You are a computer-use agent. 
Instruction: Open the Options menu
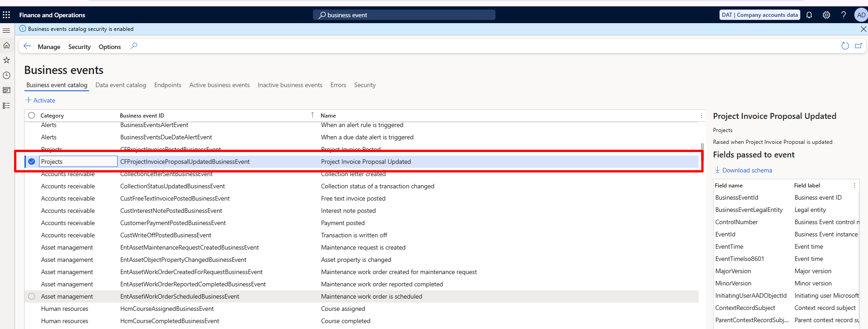point(110,47)
